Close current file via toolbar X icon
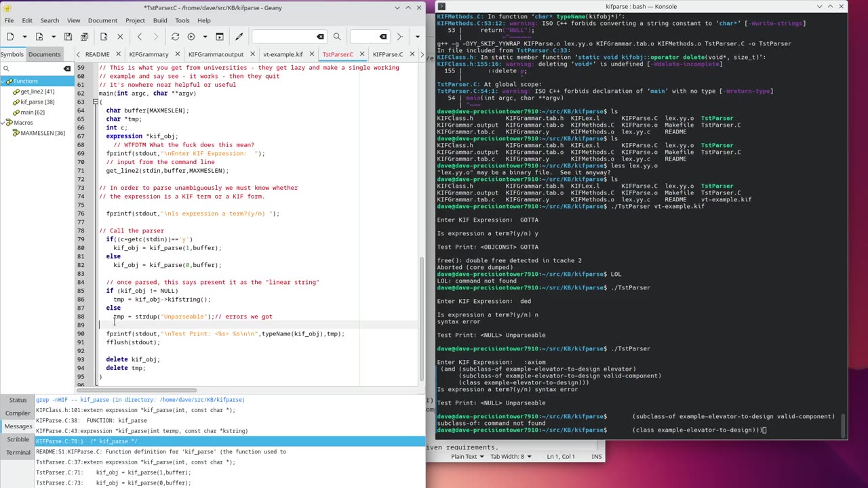The width and height of the screenshot is (868, 488). pos(120,37)
